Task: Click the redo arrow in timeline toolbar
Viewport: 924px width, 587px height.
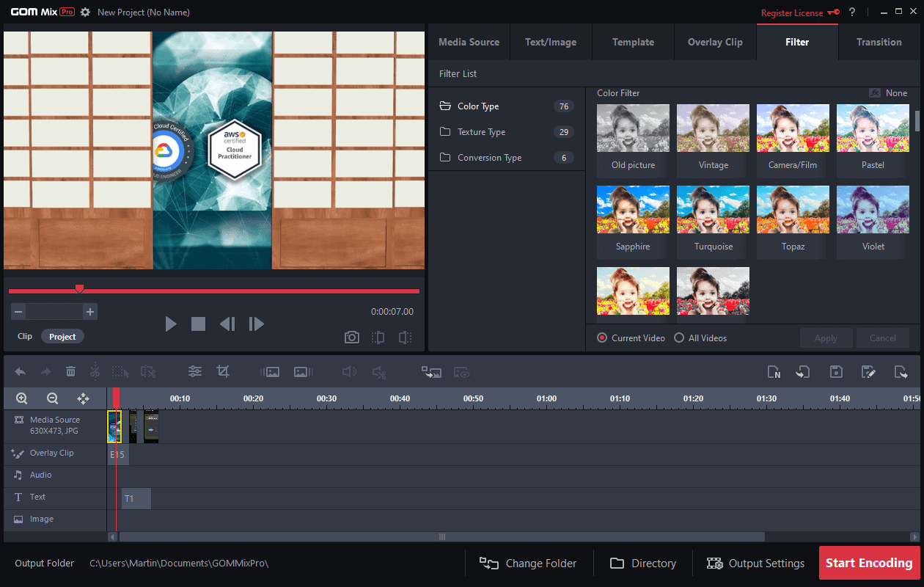Action: click(x=45, y=372)
